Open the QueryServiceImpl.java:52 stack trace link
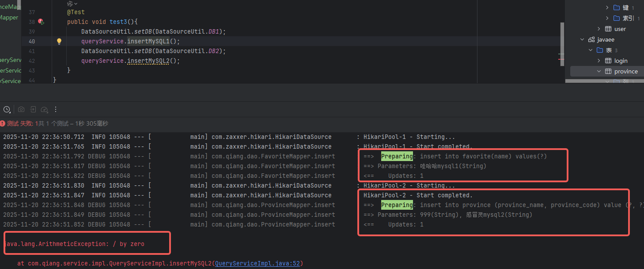Image resolution: width=644 pixels, height=269 pixels. (x=258, y=263)
